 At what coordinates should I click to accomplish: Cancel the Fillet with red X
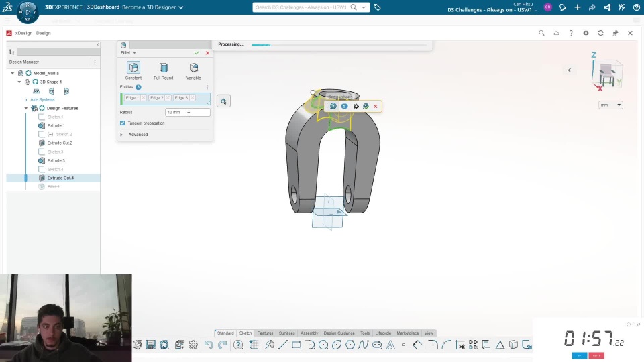point(207,53)
